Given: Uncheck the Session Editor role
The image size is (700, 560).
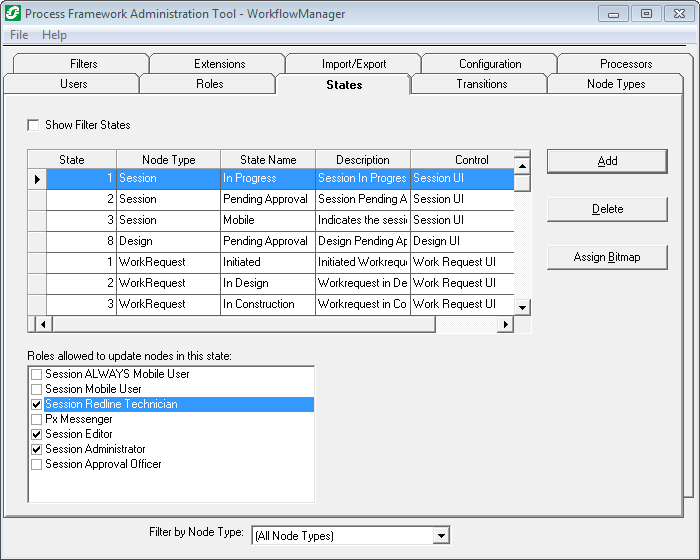Looking at the screenshot, I should coord(37,434).
